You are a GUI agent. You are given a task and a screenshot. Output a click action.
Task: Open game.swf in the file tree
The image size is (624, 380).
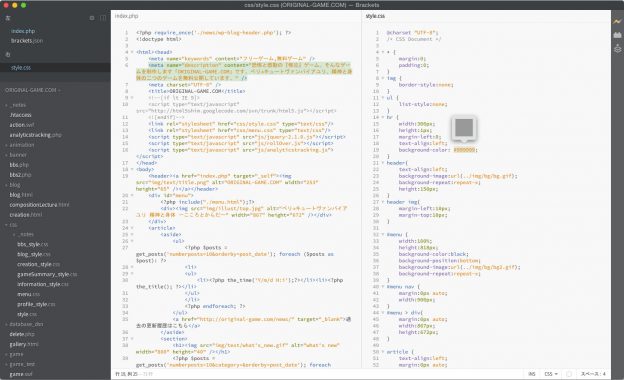click(x=21, y=374)
